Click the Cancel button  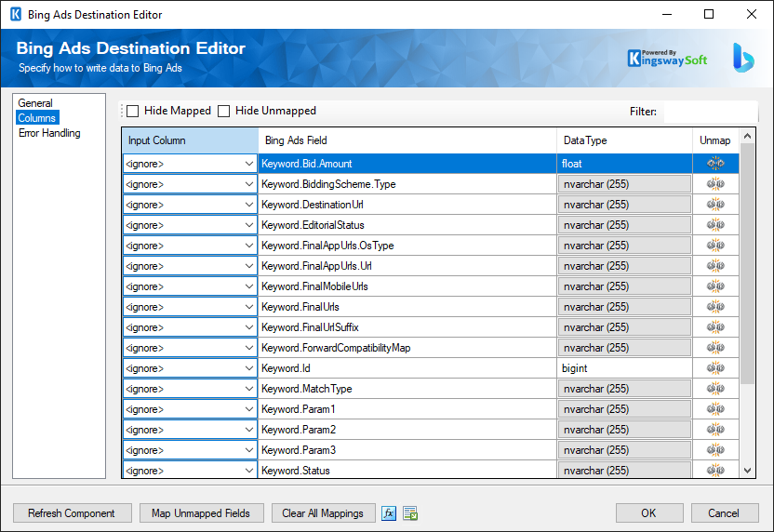[x=724, y=513]
